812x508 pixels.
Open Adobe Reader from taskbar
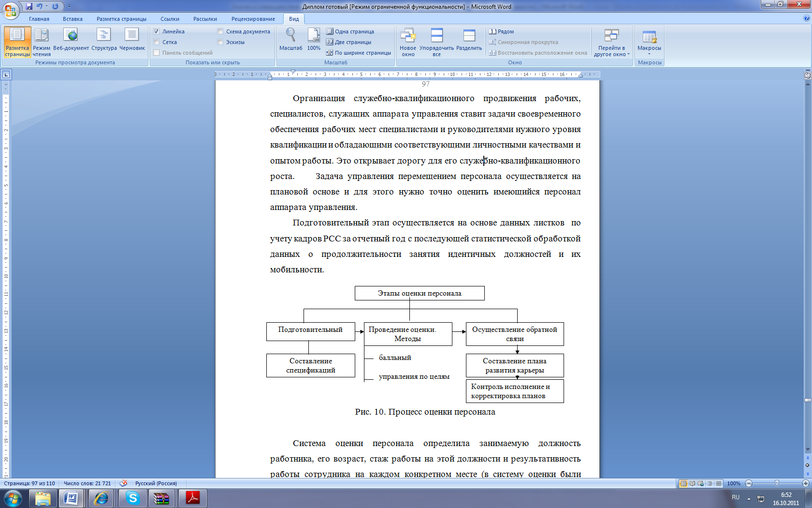click(x=192, y=498)
